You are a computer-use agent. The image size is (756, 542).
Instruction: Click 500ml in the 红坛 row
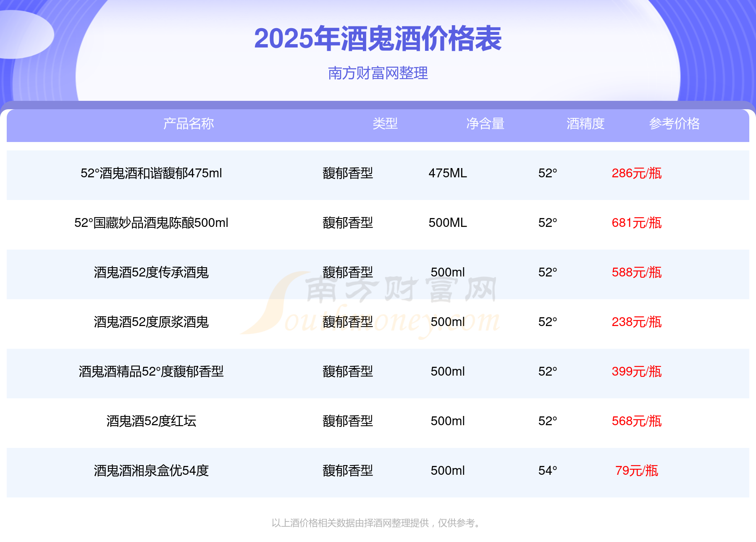click(448, 421)
